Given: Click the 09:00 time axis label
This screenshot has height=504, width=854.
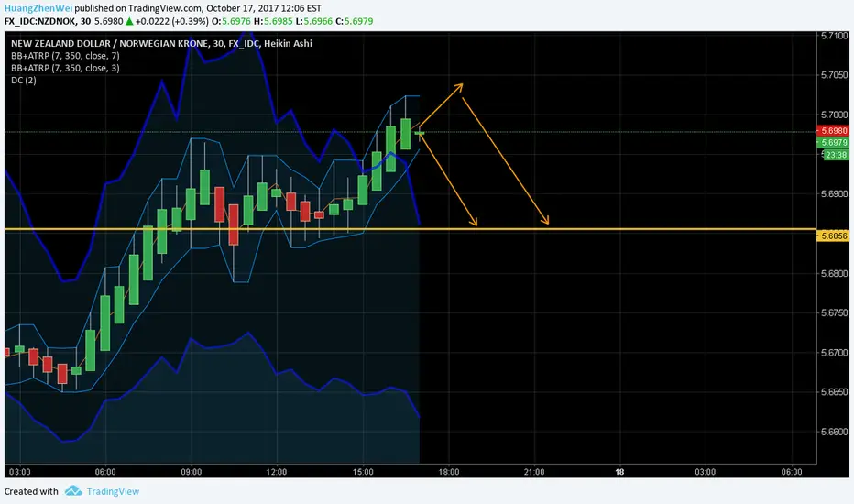Looking at the screenshot, I should 192,472.
